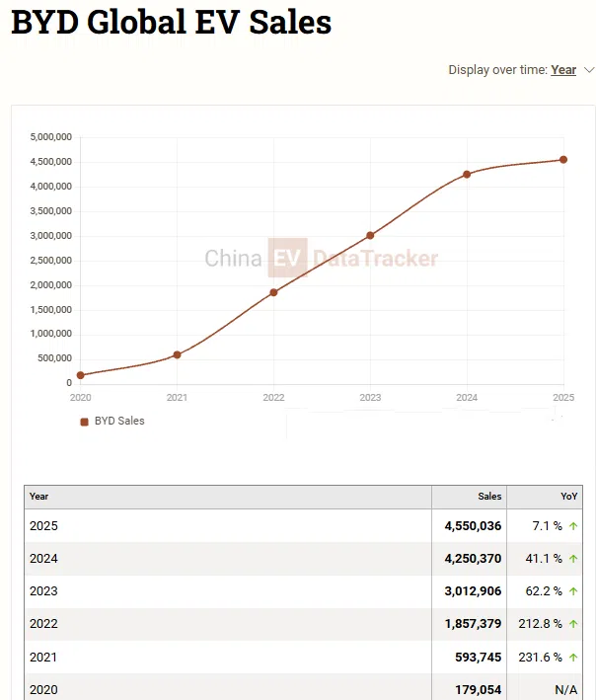The height and width of the screenshot is (700, 596).
Task: Toggle the BYD Sales series via legend label
Action: click(x=119, y=421)
